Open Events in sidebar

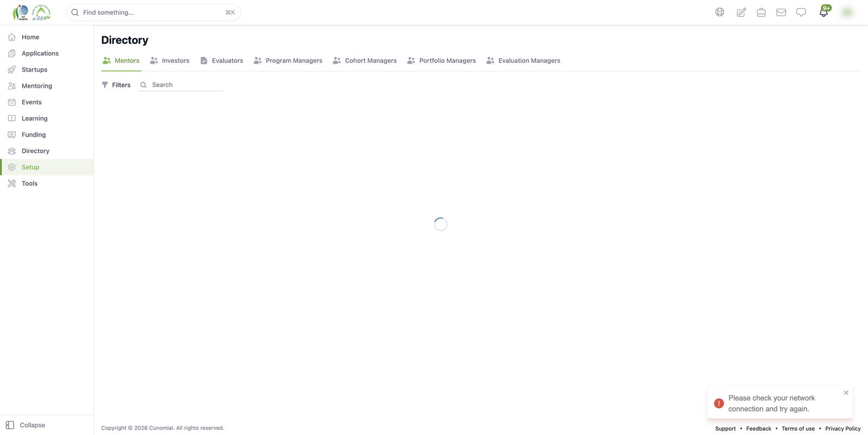[x=47, y=102]
